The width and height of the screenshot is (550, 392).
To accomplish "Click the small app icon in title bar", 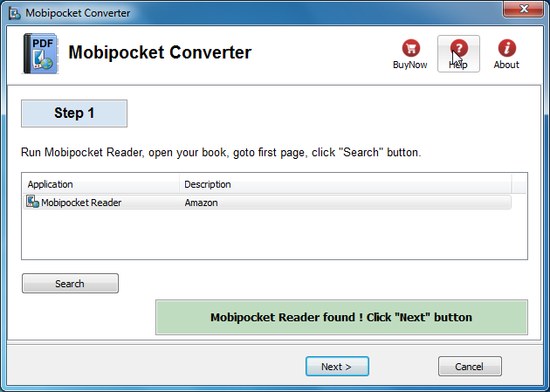I will click(x=14, y=11).
